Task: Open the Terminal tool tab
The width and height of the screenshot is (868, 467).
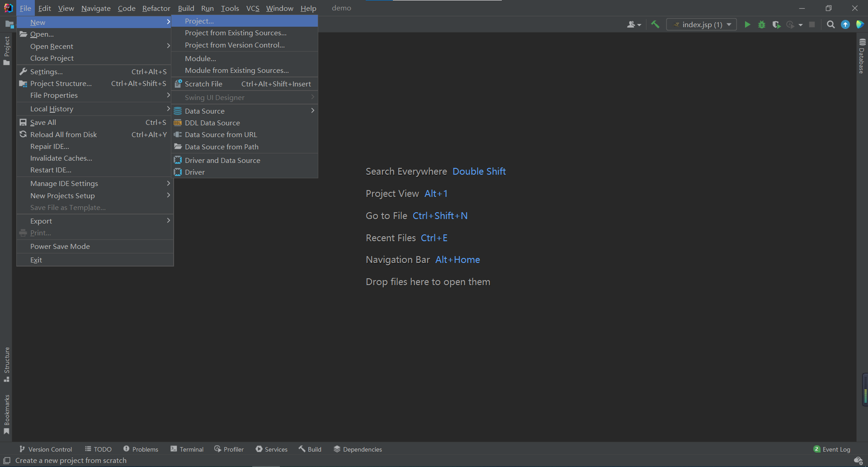Action: coord(187,449)
